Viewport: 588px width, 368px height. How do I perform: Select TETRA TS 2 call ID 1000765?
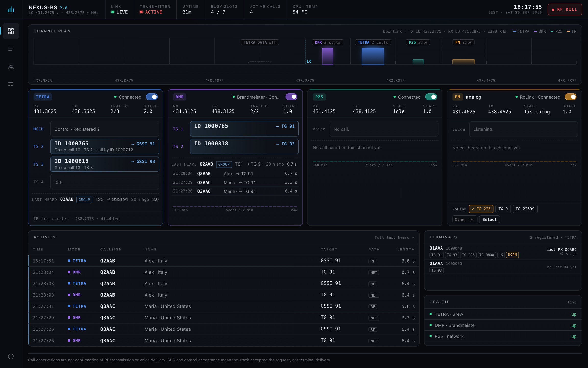105,146
